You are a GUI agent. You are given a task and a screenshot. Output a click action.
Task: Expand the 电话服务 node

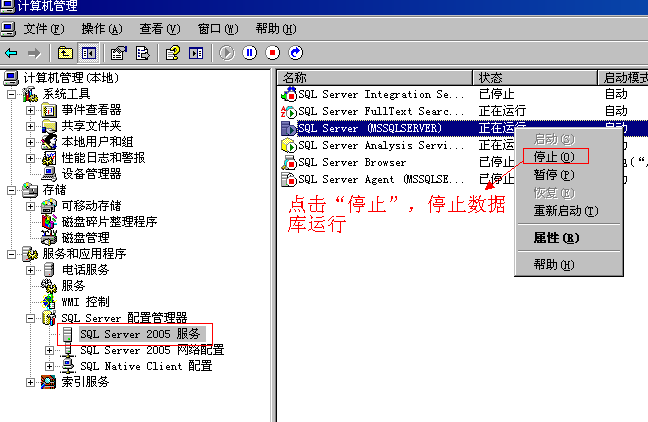click(30, 270)
